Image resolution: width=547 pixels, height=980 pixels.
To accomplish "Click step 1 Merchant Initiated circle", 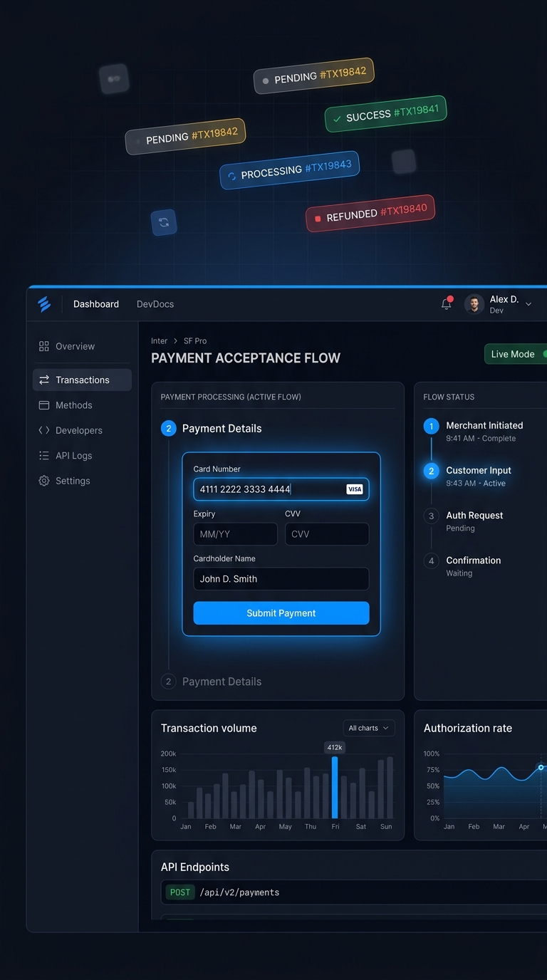I will coord(431,426).
